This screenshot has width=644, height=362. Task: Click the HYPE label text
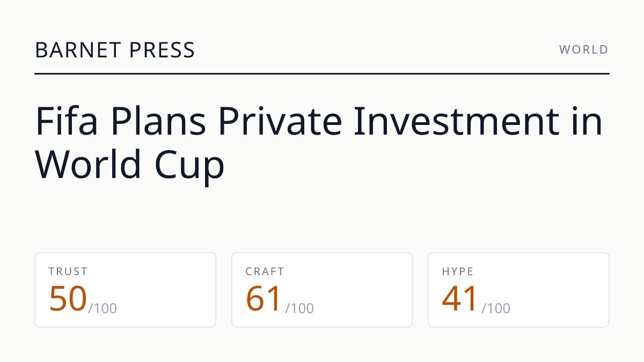(x=458, y=271)
